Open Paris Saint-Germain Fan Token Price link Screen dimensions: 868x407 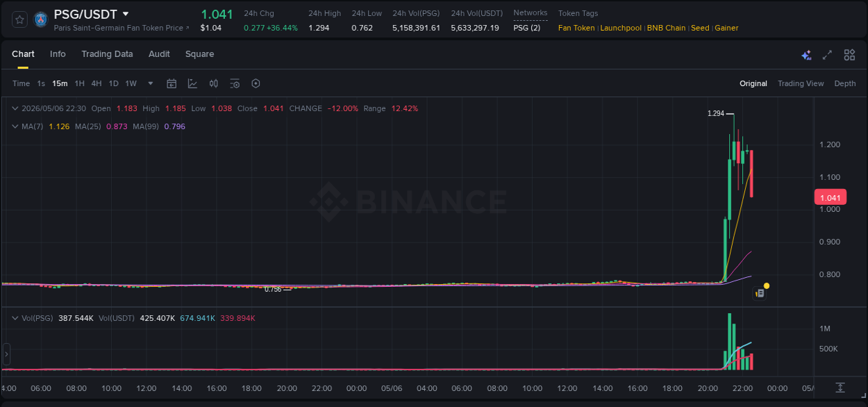pyautogui.click(x=122, y=28)
